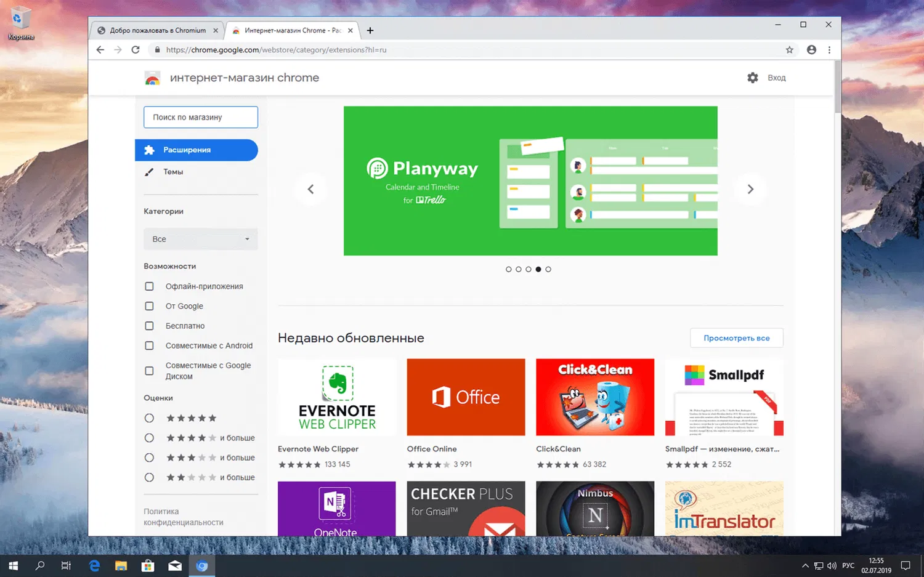Open the browser profile account icon
The width and height of the screenshot is (924, 577).
tap(811, 50)
